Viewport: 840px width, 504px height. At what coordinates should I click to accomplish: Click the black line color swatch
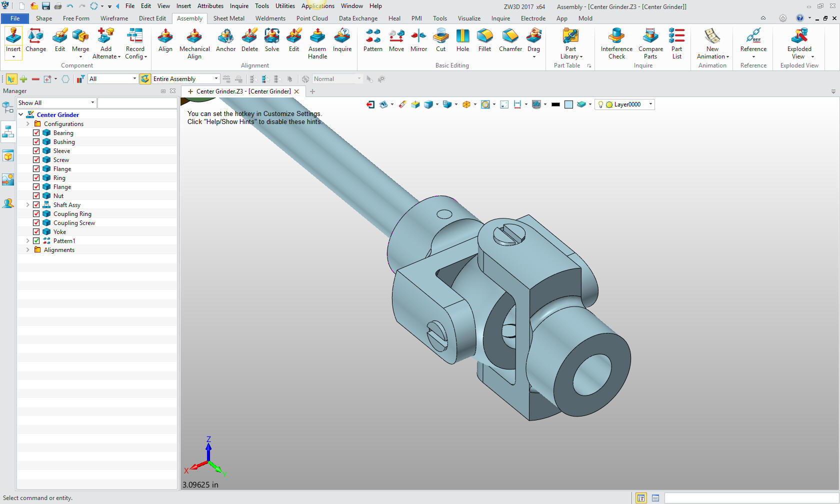555,104
